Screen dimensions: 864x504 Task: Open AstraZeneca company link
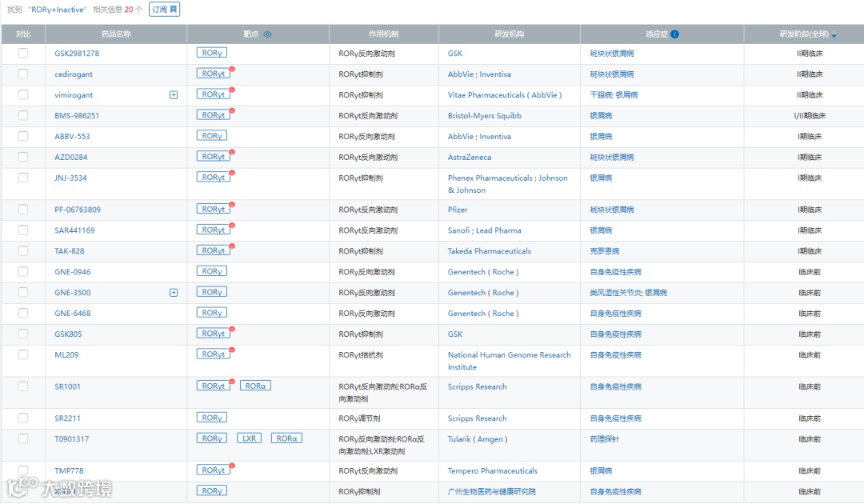click(x=470, y=157)
